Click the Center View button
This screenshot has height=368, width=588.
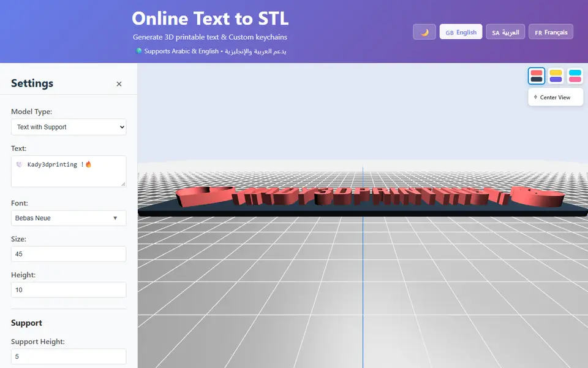(x=556, y=98)
